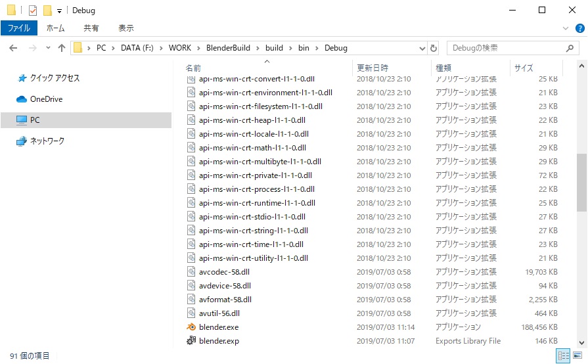Screen dimensions: 588x364
Task: Click the api-ms-win-crt-locale dll file icon
Action: point(191,134)
